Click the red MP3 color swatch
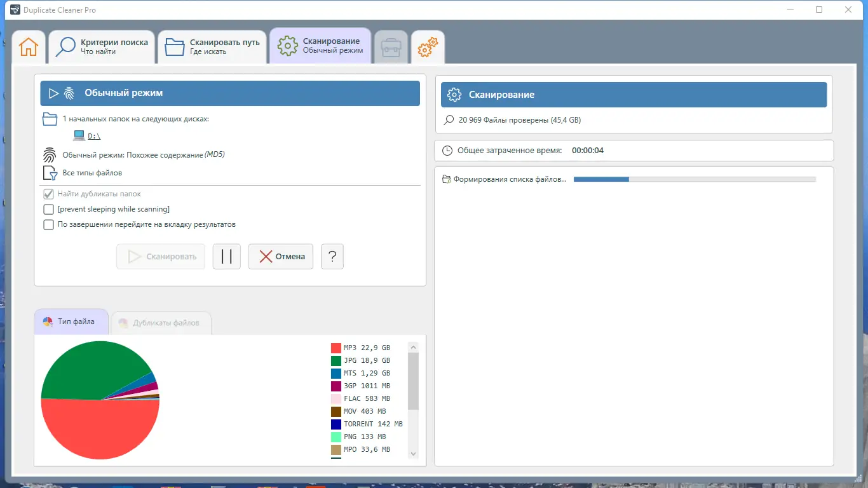This screenshot has height=488, width=868. (x=336, y=348)
